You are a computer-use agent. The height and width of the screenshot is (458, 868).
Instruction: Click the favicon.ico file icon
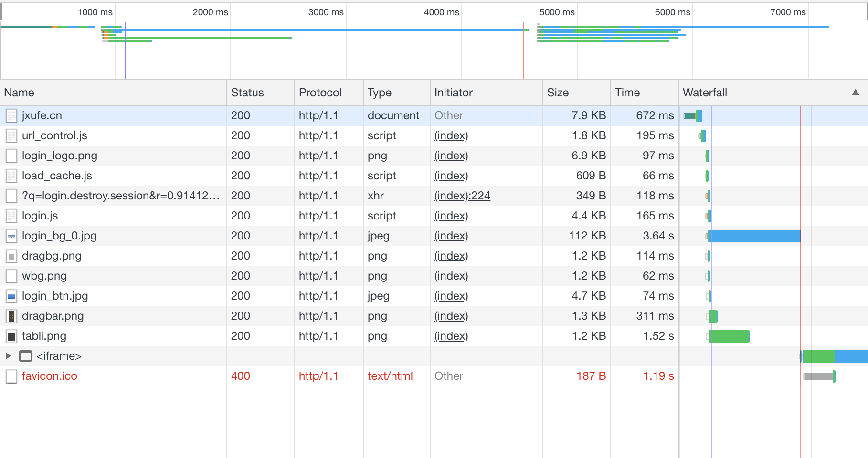click(x=11, y=376)
